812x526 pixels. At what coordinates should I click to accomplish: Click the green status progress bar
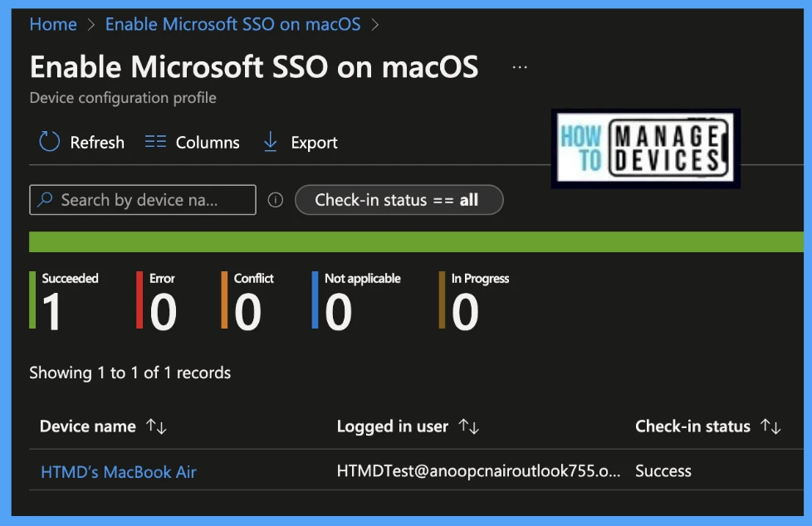[x=416, y=241]
